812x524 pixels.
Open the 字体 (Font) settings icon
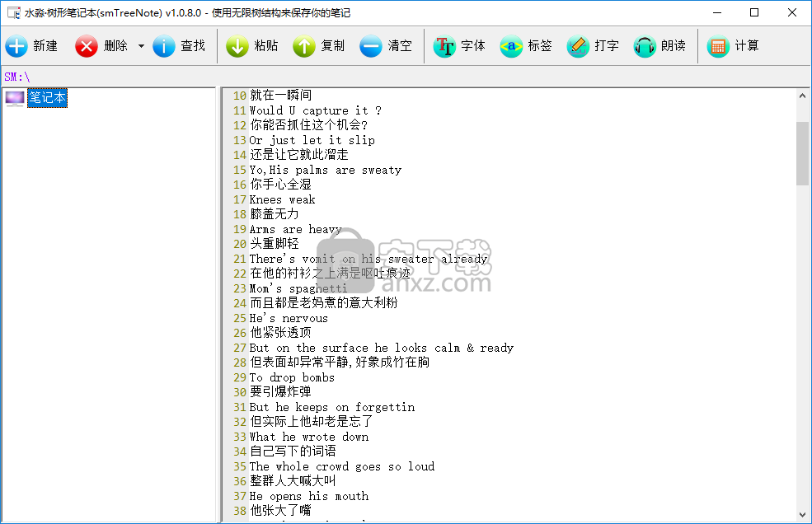(x=444, y=46)
